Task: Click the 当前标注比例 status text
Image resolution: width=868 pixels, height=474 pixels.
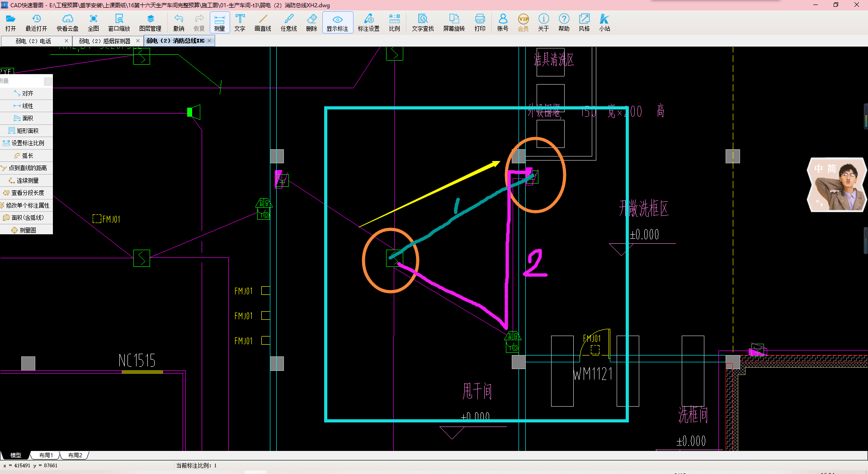Action: point(196,465)
